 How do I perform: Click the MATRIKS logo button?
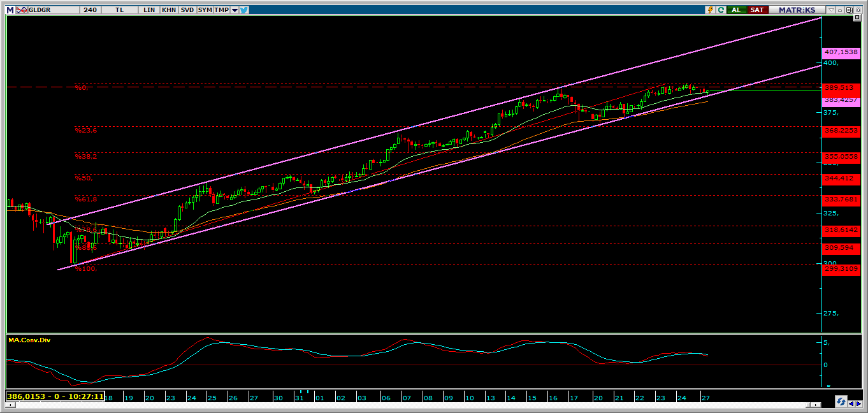(x=797, y=10)
